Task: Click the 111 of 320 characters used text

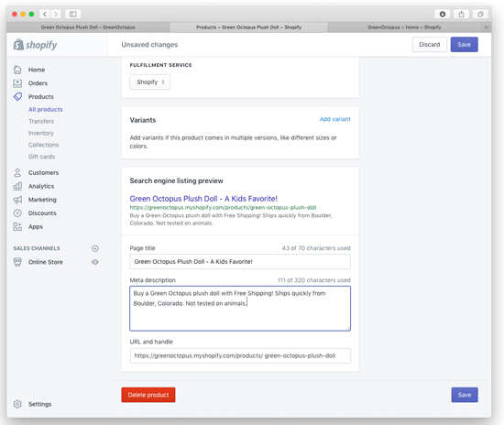Action: click(313, 280)
